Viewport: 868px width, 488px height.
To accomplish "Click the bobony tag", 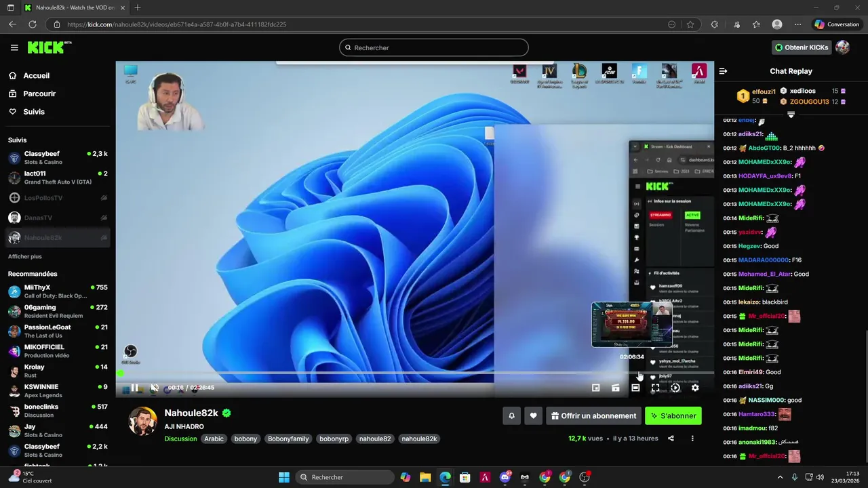I will pyautogui.click(x=245, y=439).
